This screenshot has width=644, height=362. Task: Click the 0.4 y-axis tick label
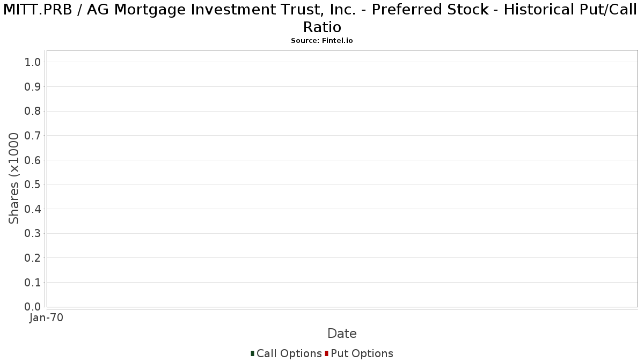click(x=33, y=209)
